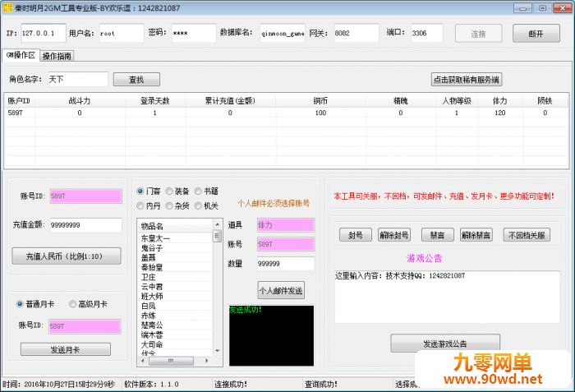This screenshot has width=575, height=392.
Task: Click the 物品名 list header
Action: tap(175, 226)
